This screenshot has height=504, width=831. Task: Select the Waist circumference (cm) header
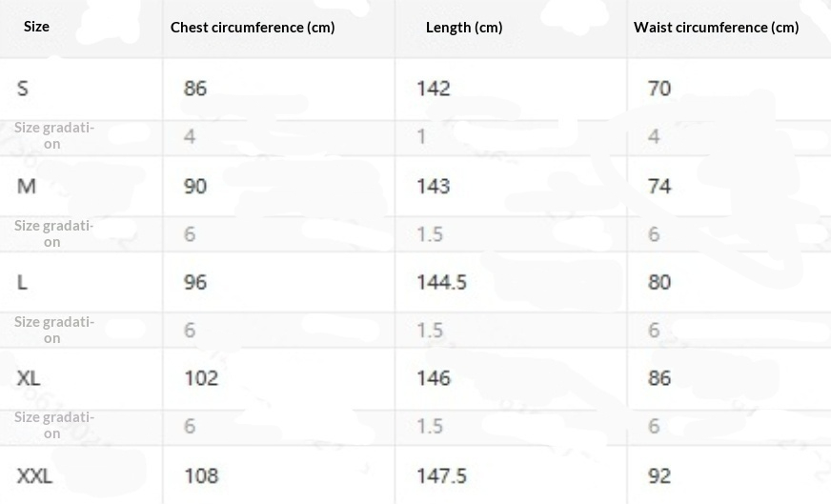tap(716, 27)
